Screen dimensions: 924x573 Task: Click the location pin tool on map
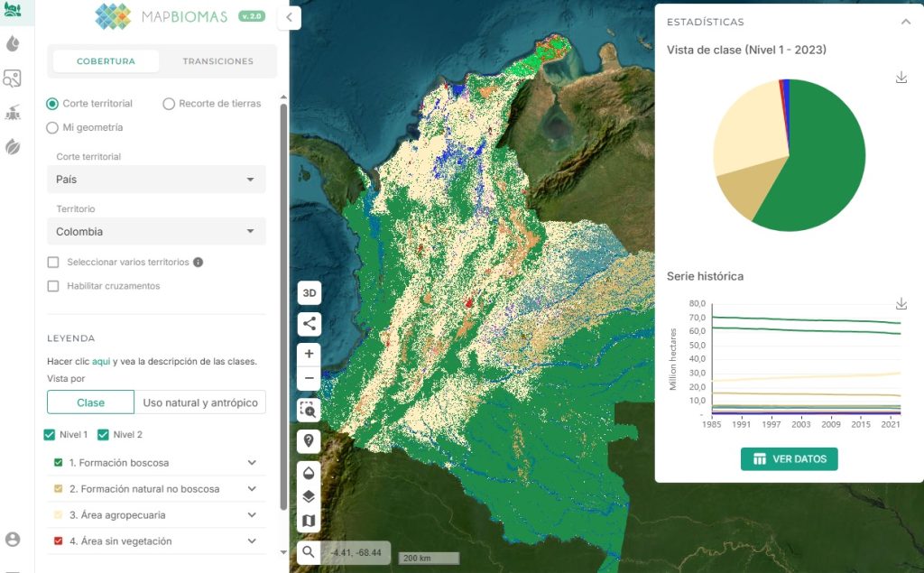[308, 441]
